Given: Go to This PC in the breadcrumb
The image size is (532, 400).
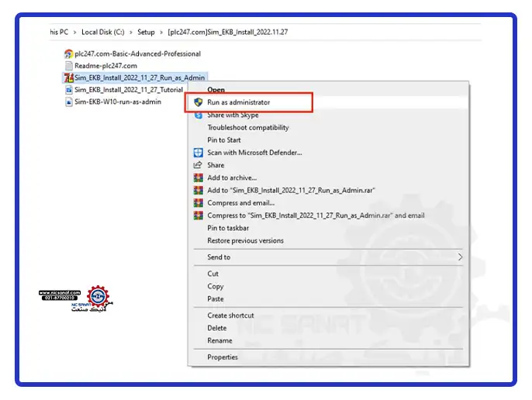Looking at the screenshot, I should (59, 33).
